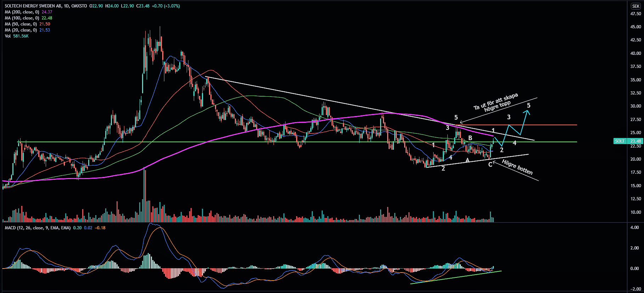Viewport: 644px width, 293px height.
Task: Click the 47.50 value on price axis
Action: click(x=635, y=14)
